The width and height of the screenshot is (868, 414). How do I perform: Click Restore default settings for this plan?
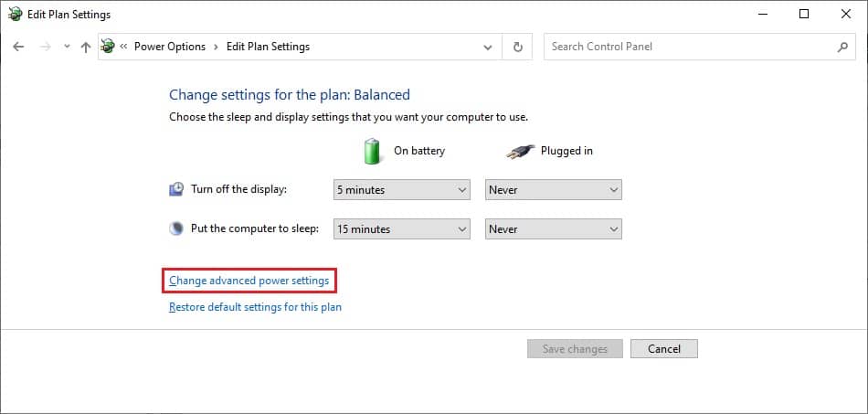coord(255,307)
